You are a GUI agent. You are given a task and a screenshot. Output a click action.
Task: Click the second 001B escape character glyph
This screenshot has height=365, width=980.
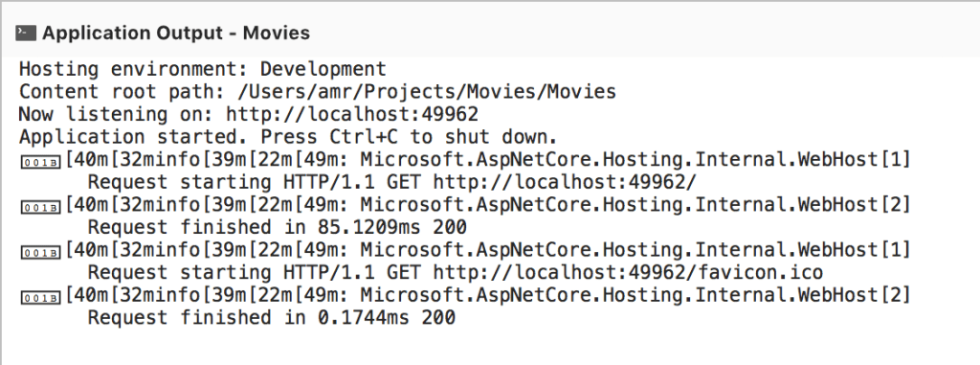pos(41,207)
